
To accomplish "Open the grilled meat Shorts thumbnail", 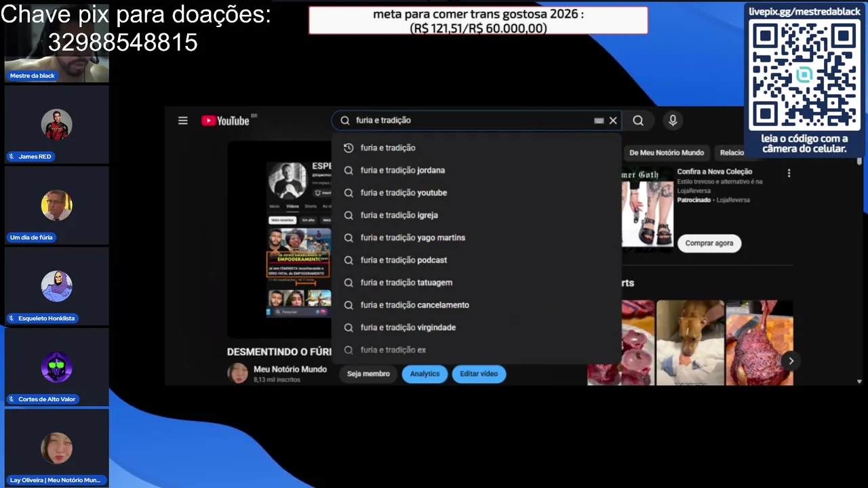I will (759, 343).
